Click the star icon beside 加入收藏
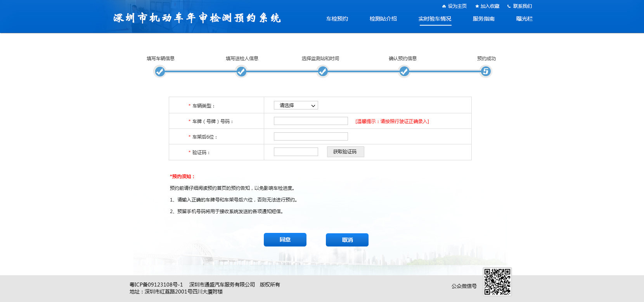The width and height of the screenshot is (644, 302). 477,6
